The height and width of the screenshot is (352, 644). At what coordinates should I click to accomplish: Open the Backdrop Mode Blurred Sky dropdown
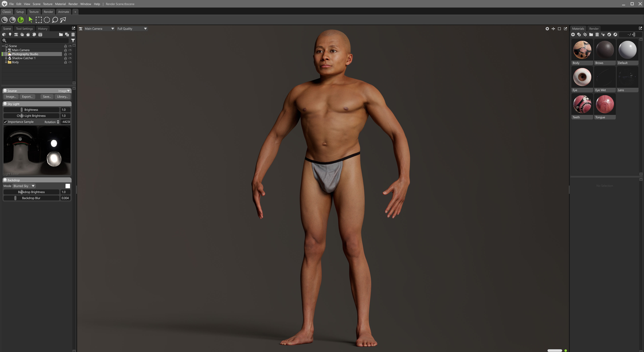(x=24, y=186)
